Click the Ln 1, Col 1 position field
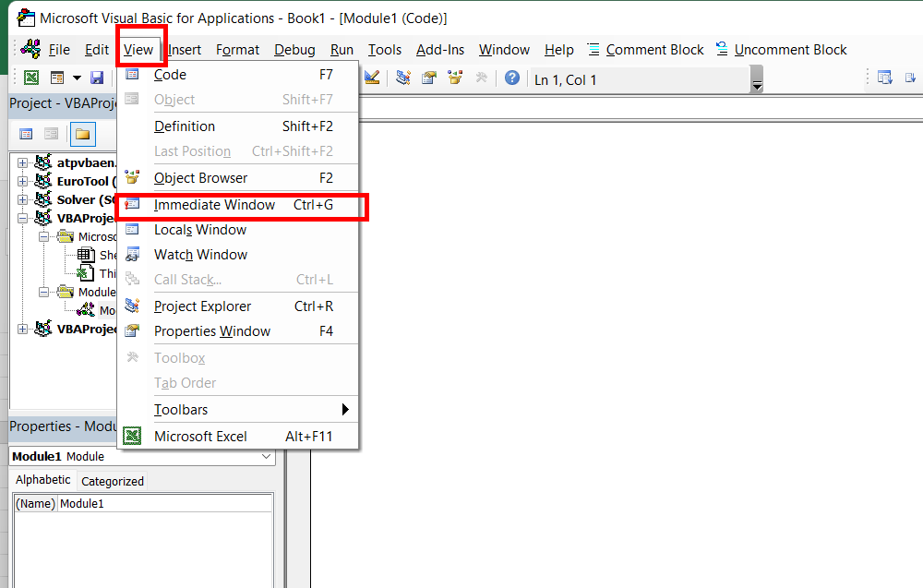 coord(639,79)
